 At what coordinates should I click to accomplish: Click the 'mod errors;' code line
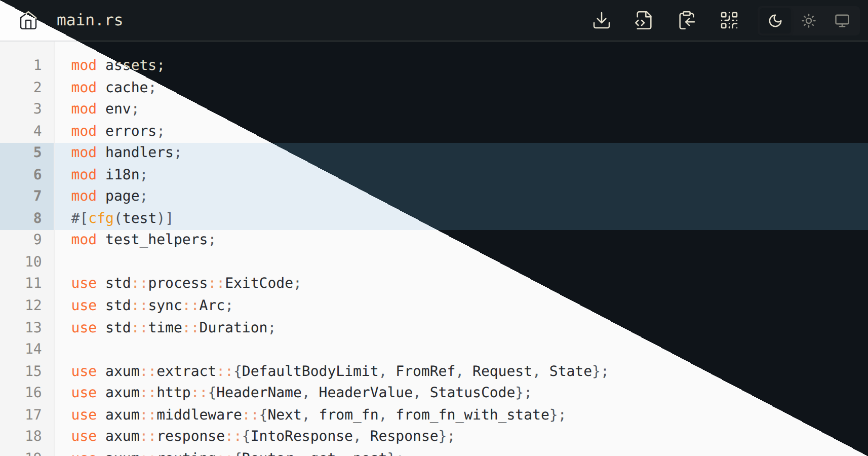pyautogui.click(x=117, y=131)
